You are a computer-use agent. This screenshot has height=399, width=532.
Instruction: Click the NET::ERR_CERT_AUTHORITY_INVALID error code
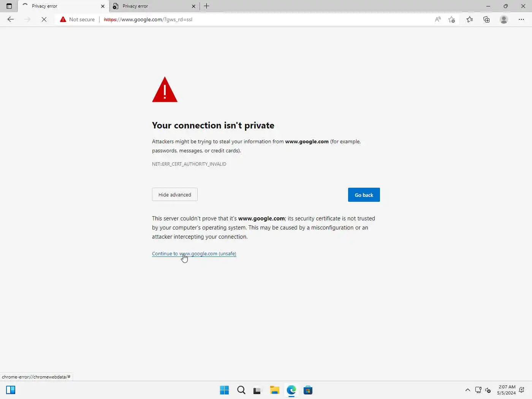(189, 164)
